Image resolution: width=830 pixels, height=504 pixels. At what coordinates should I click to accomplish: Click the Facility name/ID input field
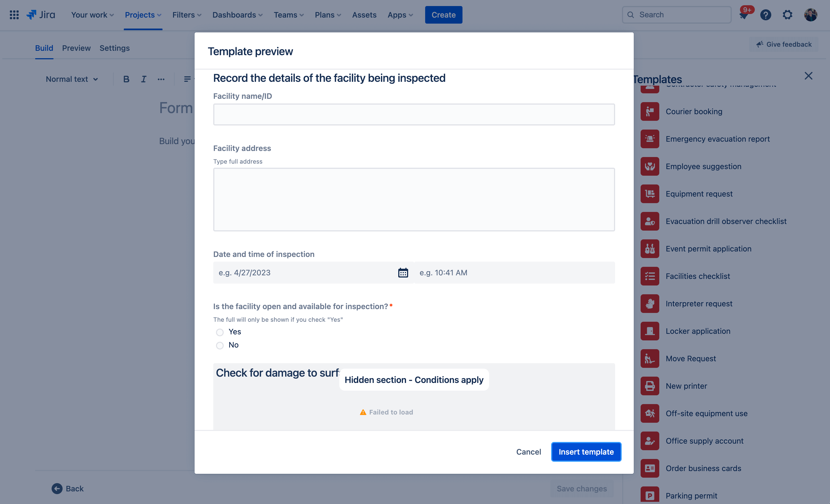[x=414, y=114]
